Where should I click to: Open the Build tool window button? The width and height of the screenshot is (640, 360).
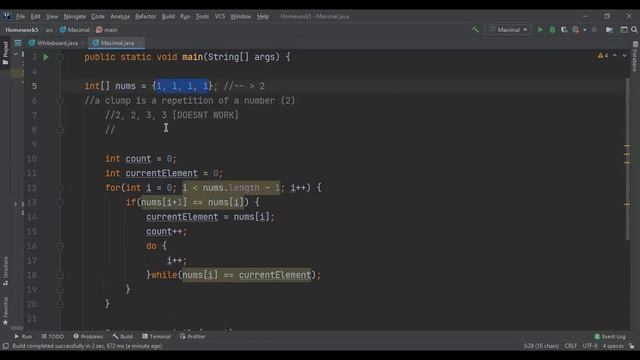123,336
